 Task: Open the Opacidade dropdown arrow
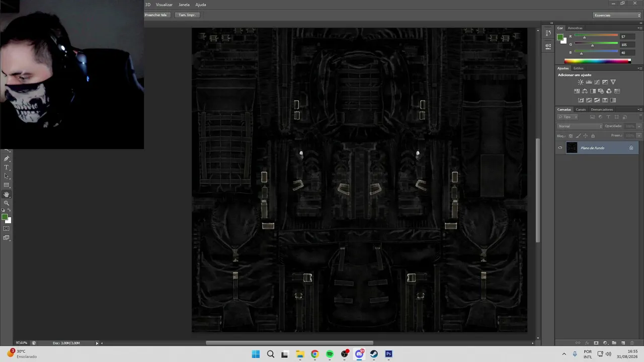coord(639,126)
